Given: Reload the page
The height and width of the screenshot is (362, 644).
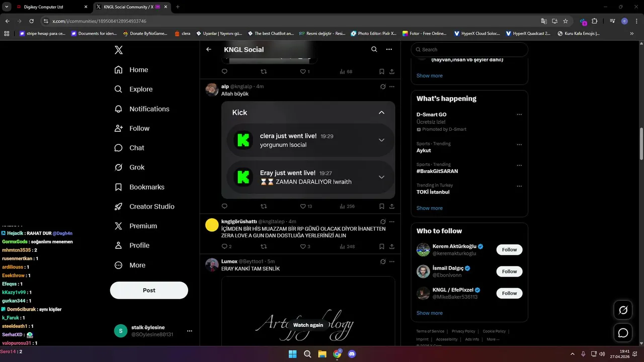Looking at the screenshot, I should point(31,21).
